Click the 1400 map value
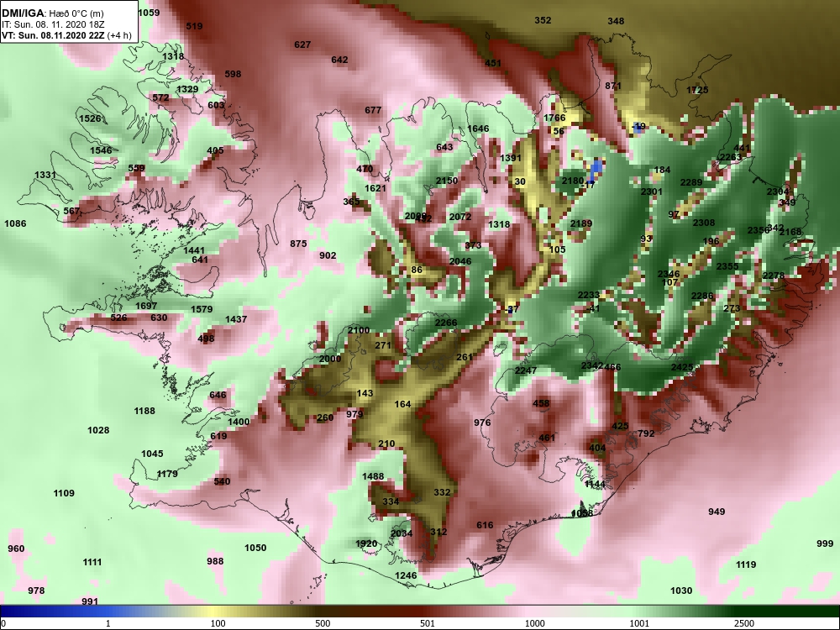 (239, 421)
